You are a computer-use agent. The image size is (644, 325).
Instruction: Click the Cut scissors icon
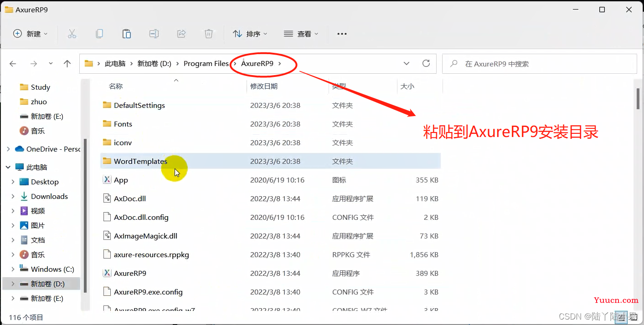tap(72, 34)
